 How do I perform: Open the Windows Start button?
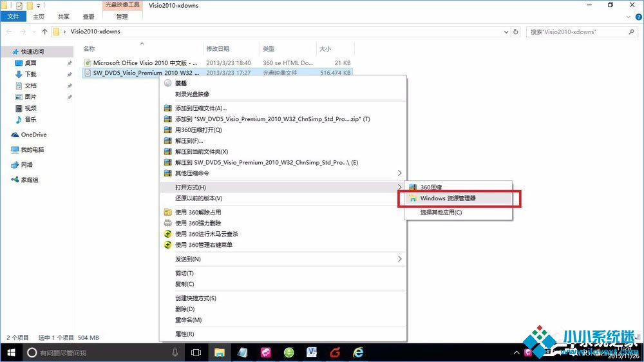click(11, 352)
